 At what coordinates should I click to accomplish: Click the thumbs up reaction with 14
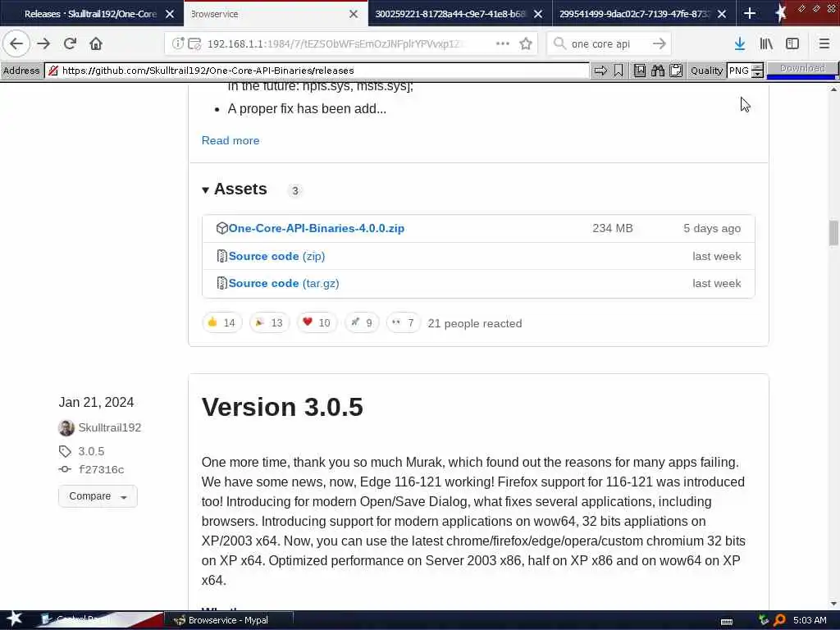[x=221, y=322]
